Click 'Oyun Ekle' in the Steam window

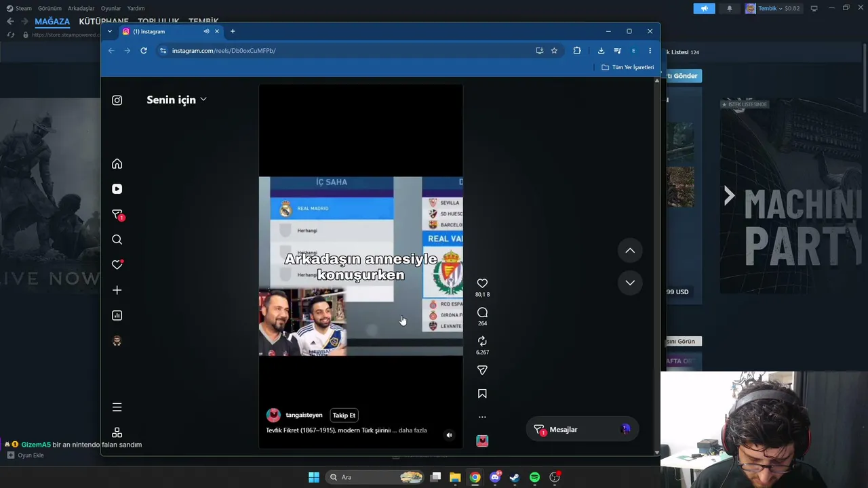coord(25,455)
